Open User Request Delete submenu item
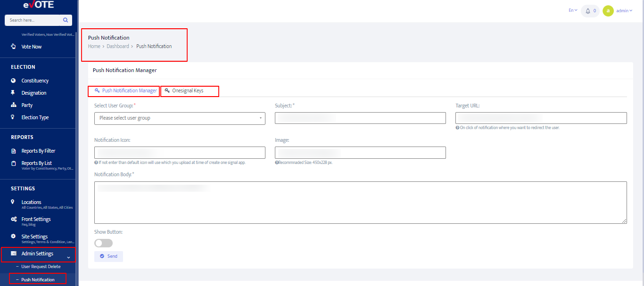Screen dimensions: 644x286 click(41, 267)
